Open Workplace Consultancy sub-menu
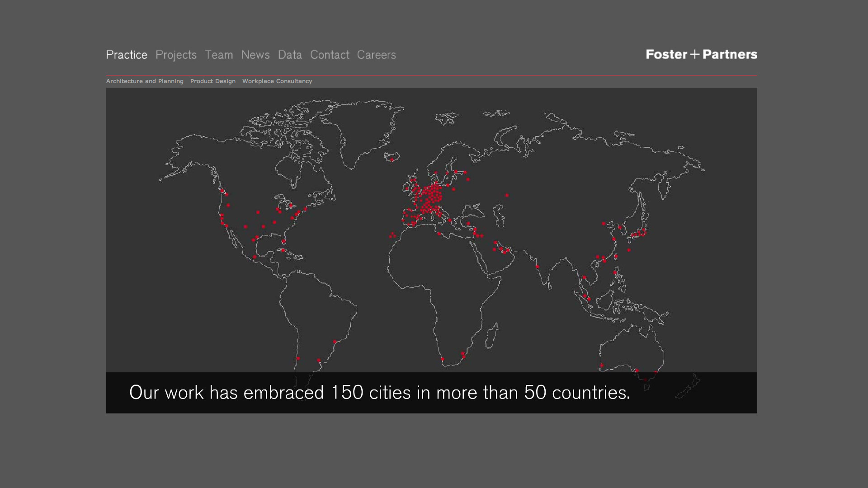The height and width of the screenshot is (488, 868). [x=277, y=81]
